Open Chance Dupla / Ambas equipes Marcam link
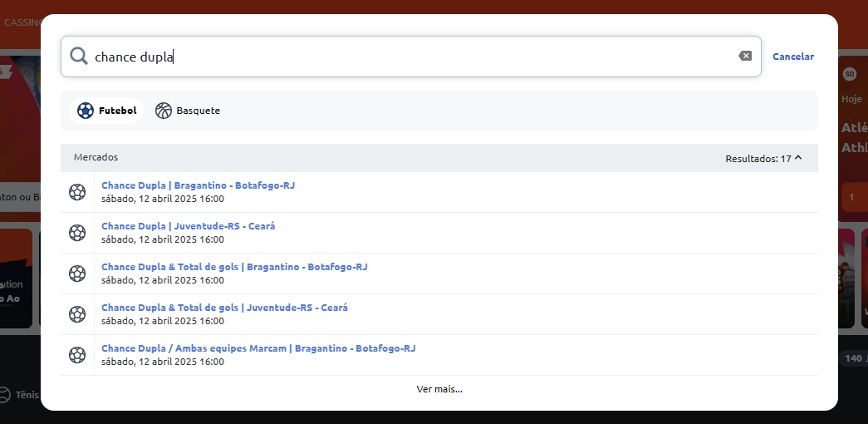This screenshot has height=424, width=868. [x=258, y=348]
